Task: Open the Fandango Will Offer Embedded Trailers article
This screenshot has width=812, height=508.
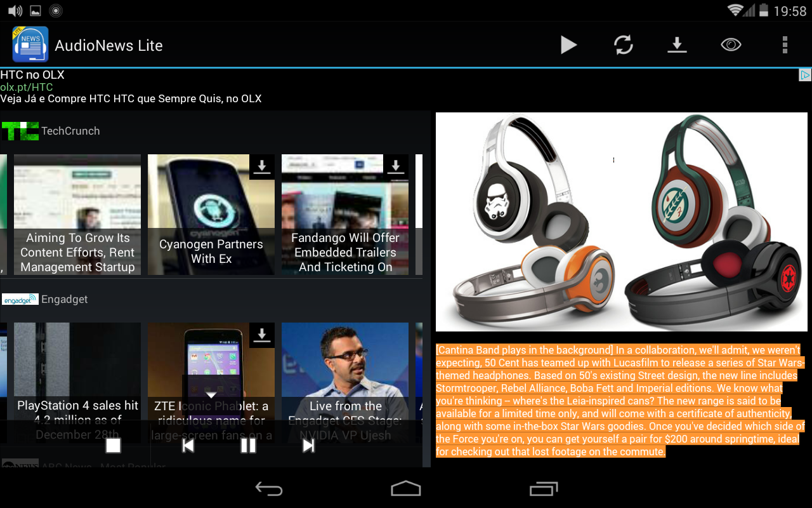Action: (x=345, y=215)
